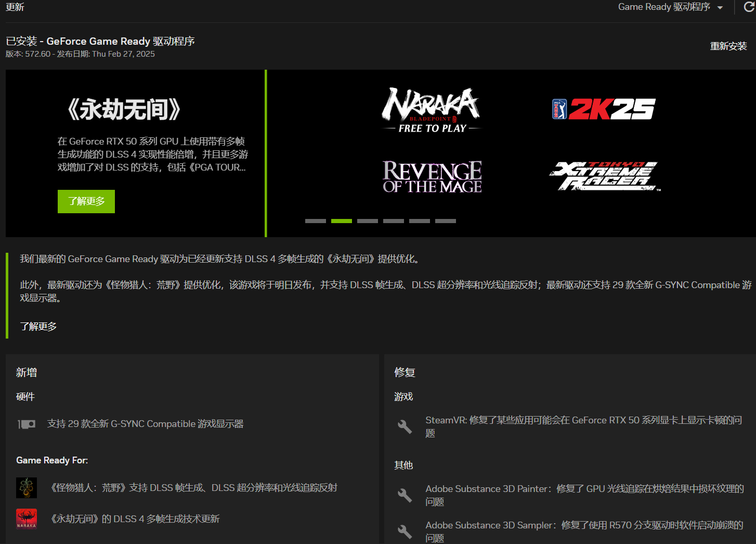The height and width of the screenshot is (544, 756).
Task: Click the Tokyo Xtreme Racer logo
Action: tap(605, 176)
